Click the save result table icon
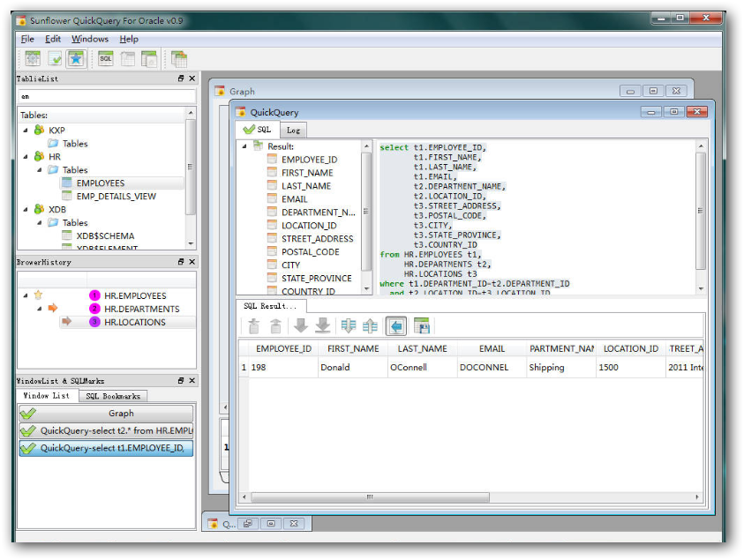The width and height of the screenshot is (744, 560). [x=421, y=325]
